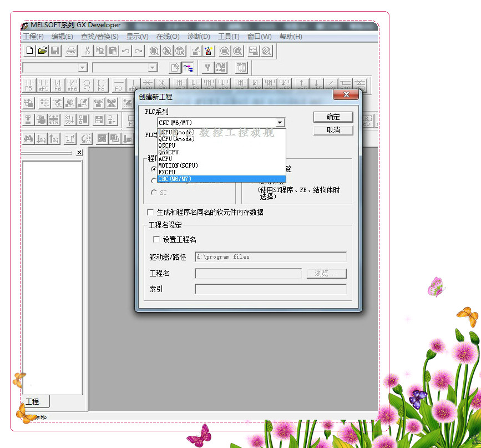Check generate device memory data checkbox
481x448 pixels.
(150, 212)
